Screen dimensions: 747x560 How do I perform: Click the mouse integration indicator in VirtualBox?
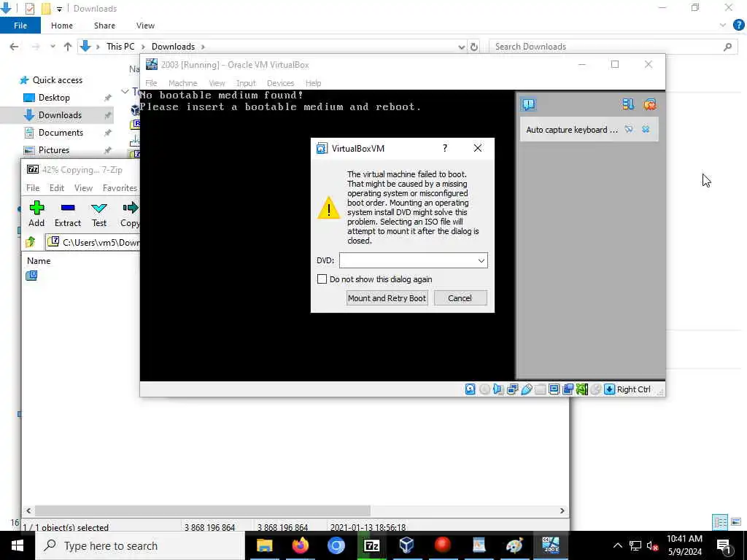click(x=595, y=389)
